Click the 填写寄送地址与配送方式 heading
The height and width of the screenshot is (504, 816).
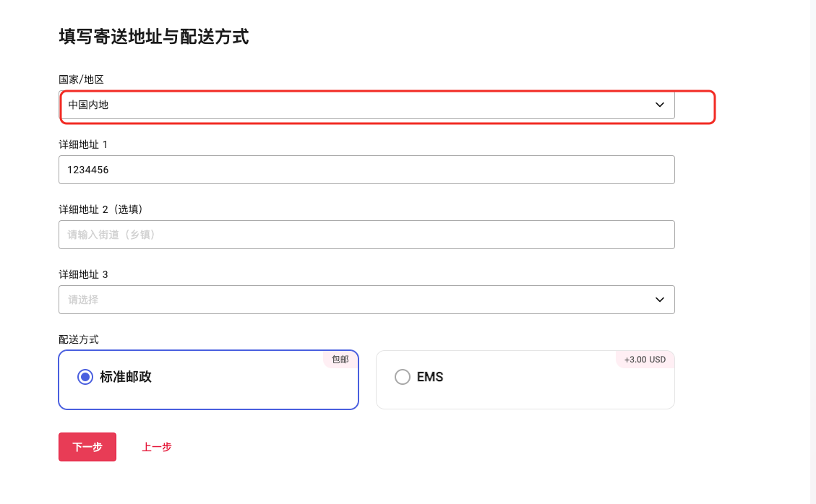point(153,38)
